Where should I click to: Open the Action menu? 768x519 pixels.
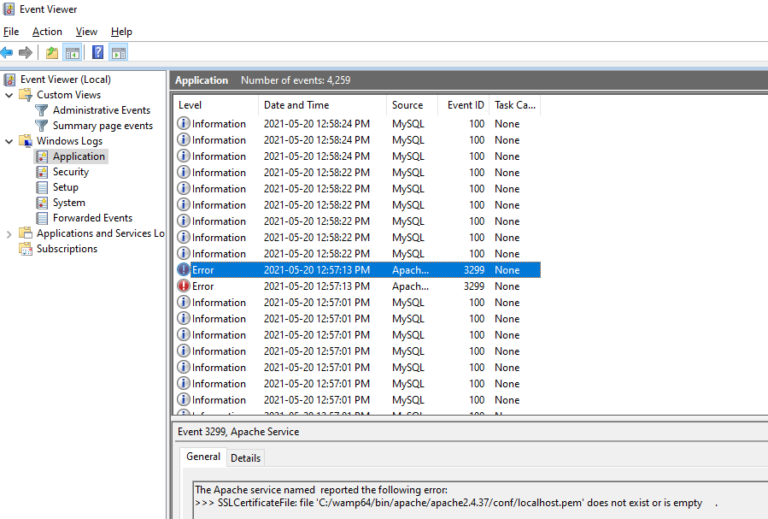(47, 32)
